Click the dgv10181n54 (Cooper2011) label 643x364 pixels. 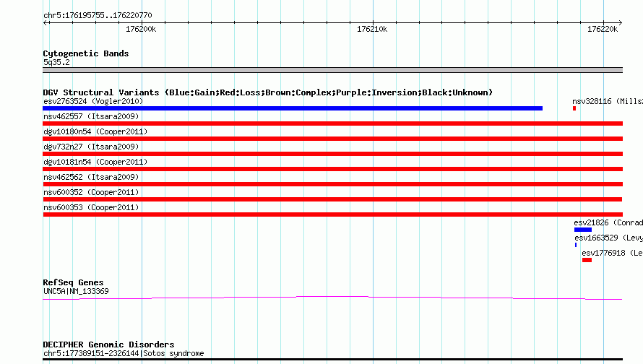pyautogui.click(x=95, y=162)
